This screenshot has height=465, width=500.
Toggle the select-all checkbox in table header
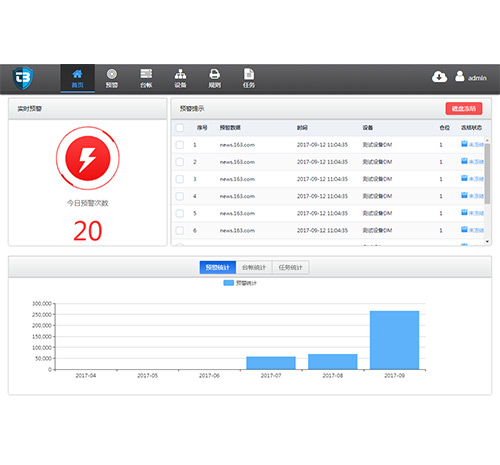180,128
